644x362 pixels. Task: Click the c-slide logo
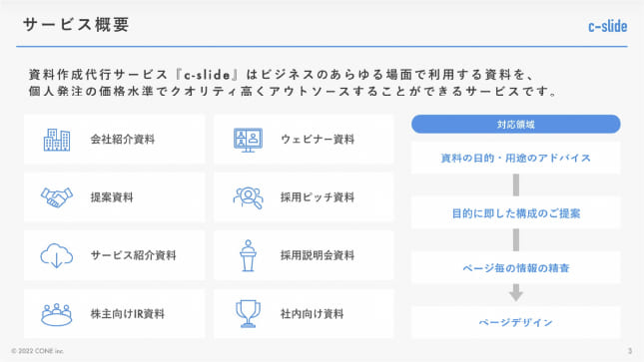pos(607,26)
